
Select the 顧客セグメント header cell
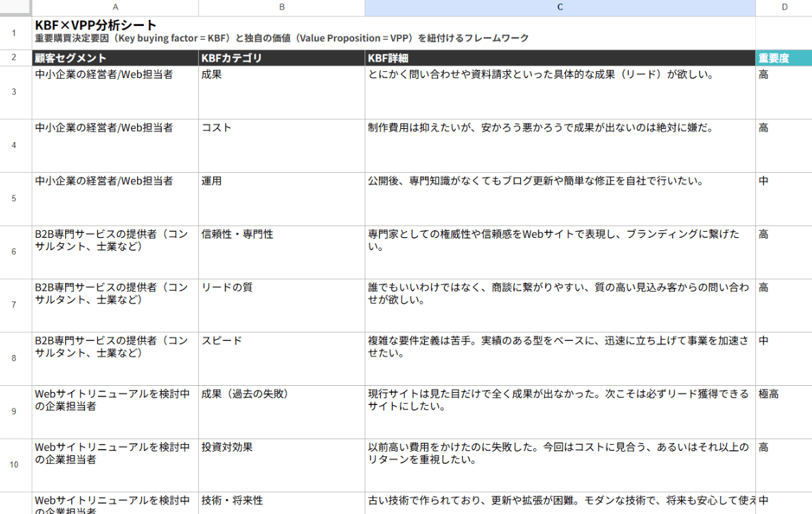114,58
